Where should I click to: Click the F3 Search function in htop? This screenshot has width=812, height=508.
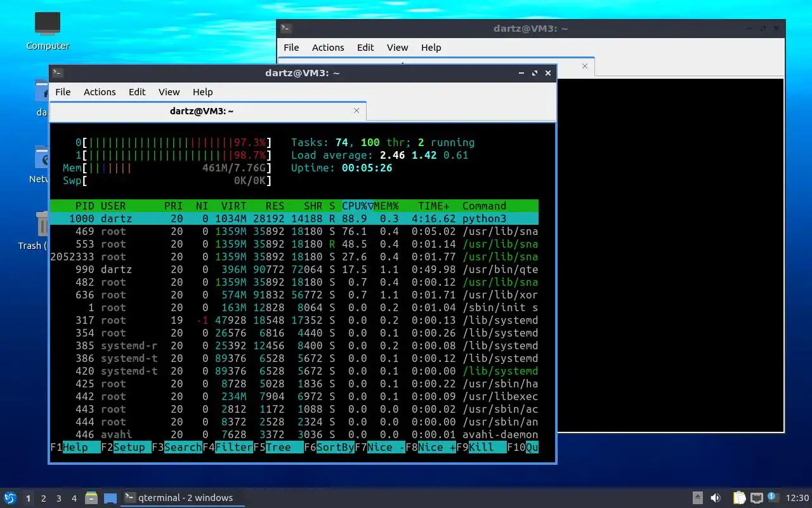pos(177,447)
